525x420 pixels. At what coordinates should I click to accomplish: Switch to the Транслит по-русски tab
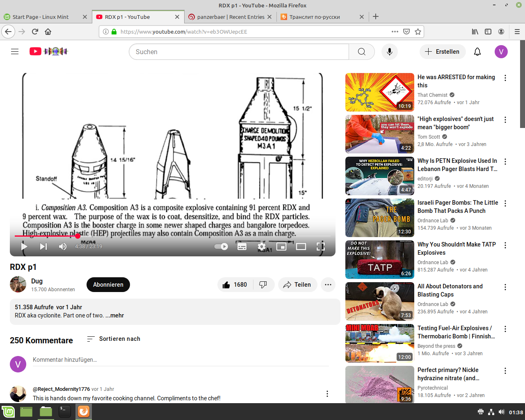[322, 17]
